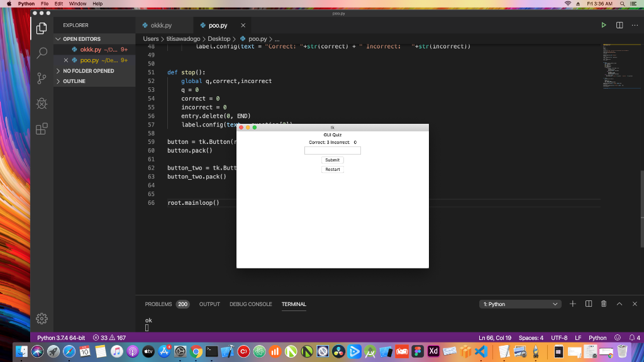Create a new terminal with plus icon
644x362 pixels.
click(x=572, y=304)
